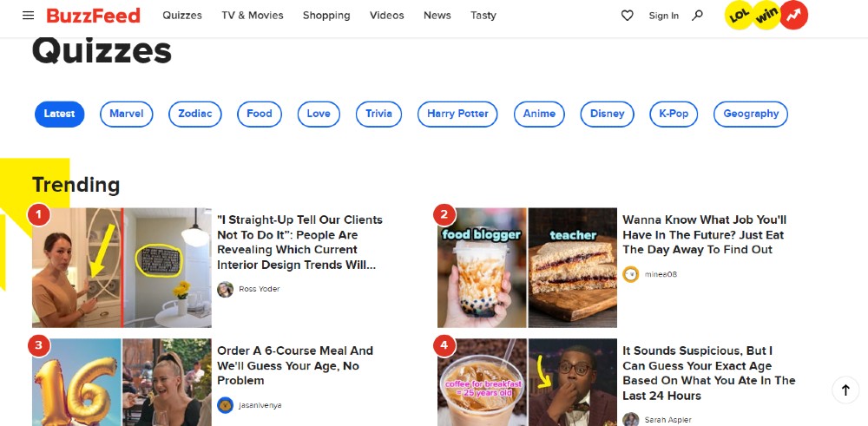Open the hamburger menu icon
This screenshot has height=426, width=868.
[x=29, y=16]
